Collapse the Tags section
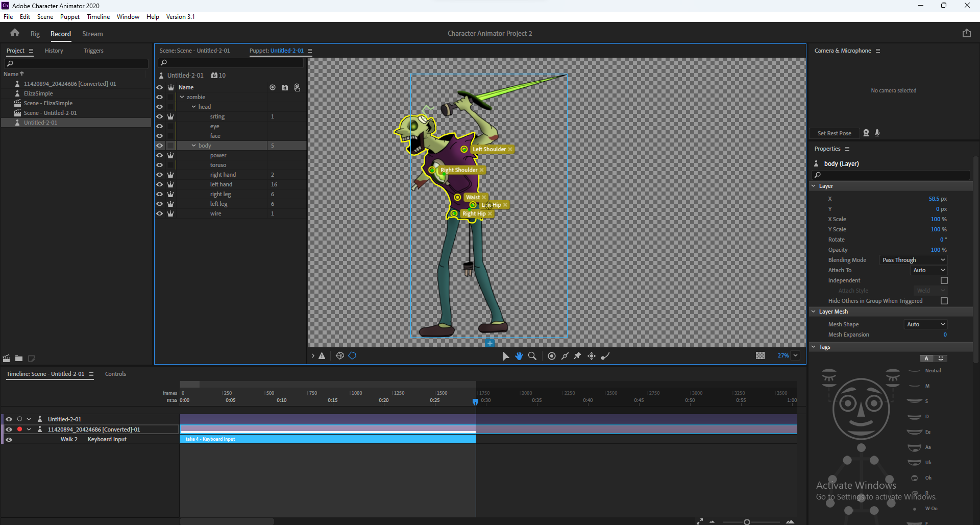 814,347
